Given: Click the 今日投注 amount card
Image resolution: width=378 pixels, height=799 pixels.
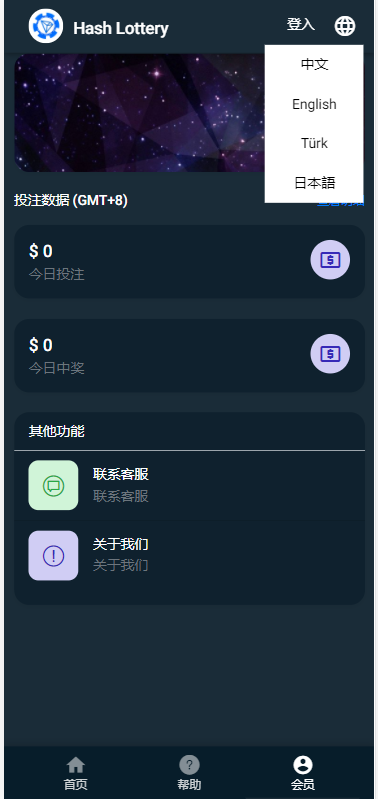Looking at the screenshot, I should pos(190,261).
